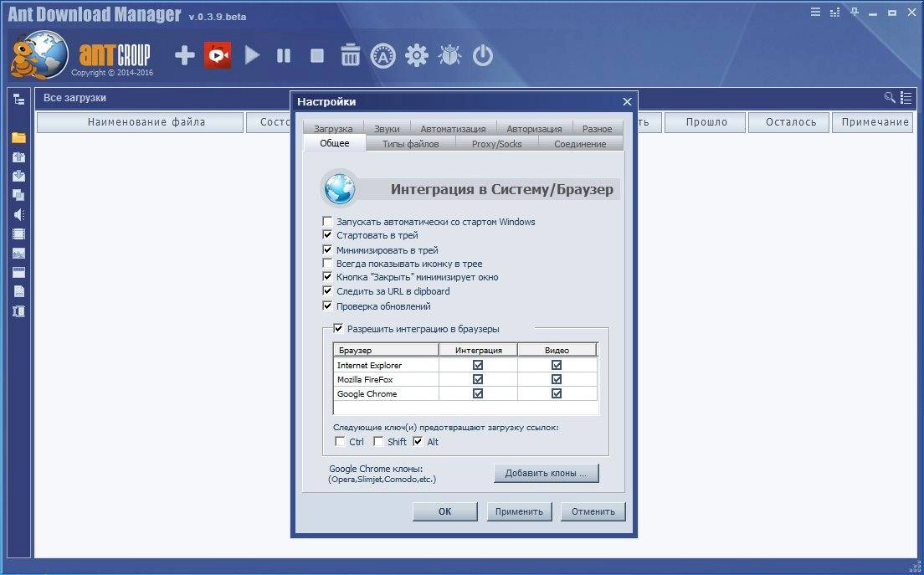This screenshot has width=924, height=575.
Task: Check the Ctrl key checkbox
Action: point(340,441)
